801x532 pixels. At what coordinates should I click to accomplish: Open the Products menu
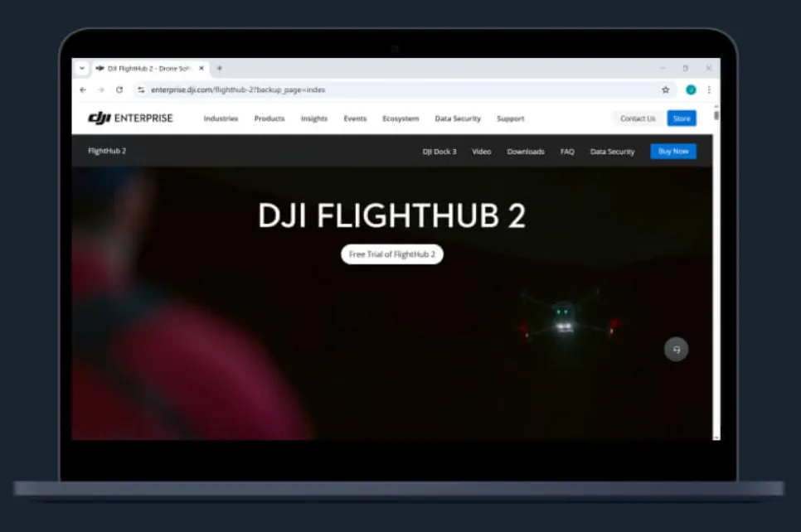point(269,118)
